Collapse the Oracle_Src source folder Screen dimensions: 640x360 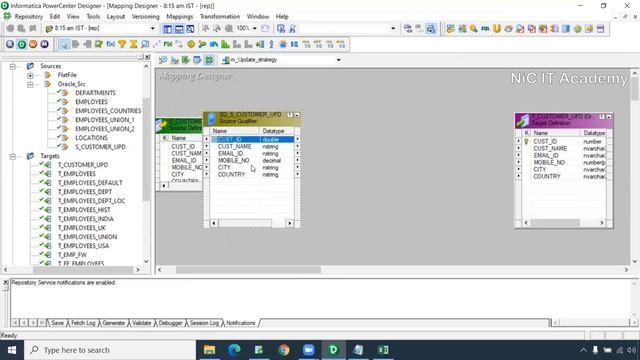tap(30, 84)
